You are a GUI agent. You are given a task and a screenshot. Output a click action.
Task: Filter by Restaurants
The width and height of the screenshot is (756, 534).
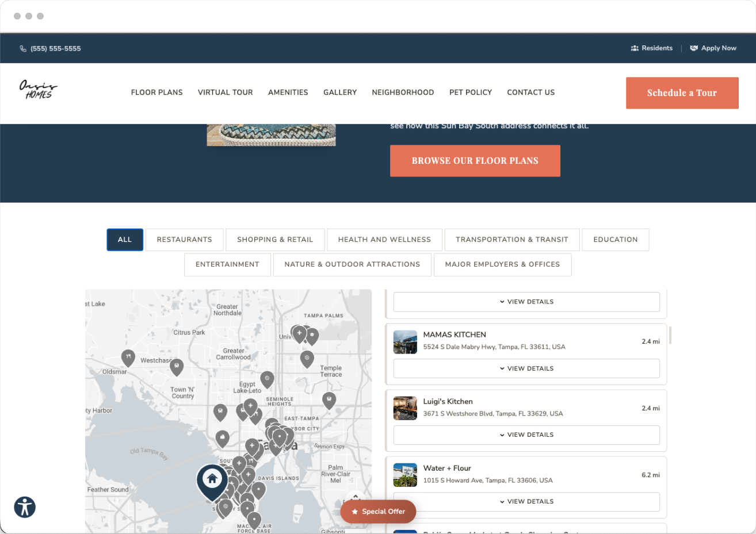pos(184,240)
